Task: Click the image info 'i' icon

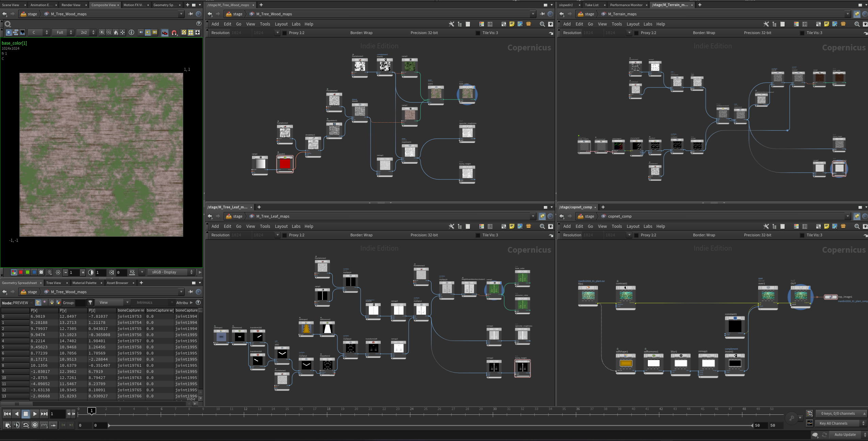Action: (x=131, y=32)
